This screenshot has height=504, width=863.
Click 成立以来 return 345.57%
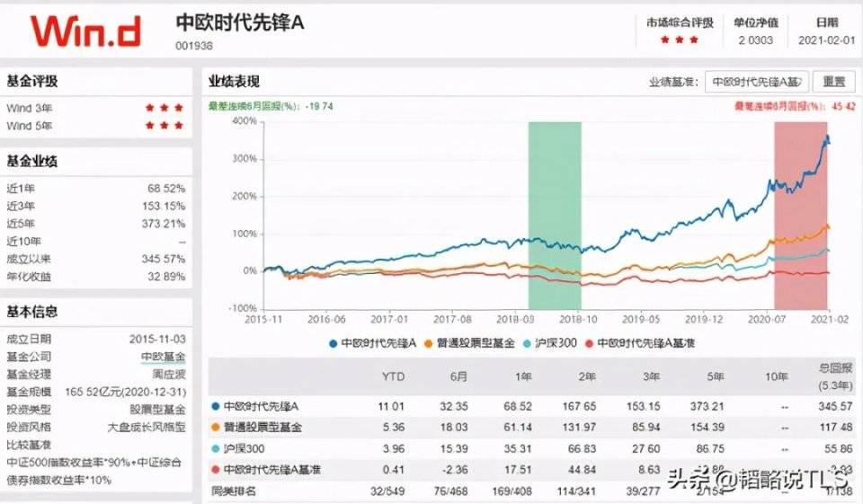[x=164, y=259]
